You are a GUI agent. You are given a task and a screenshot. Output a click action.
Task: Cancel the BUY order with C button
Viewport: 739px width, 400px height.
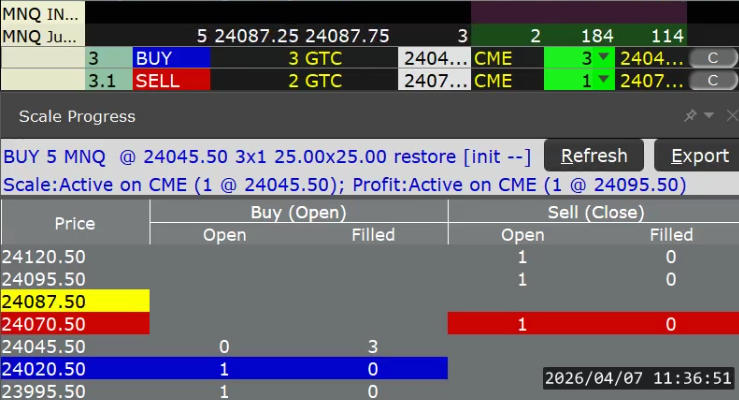[x=713, y=58]
